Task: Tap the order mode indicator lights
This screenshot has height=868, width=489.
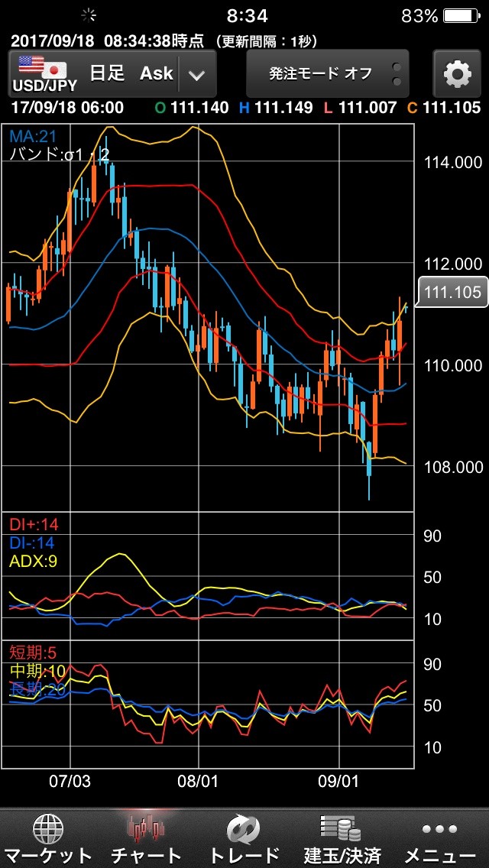Action: tap(396, 74)
